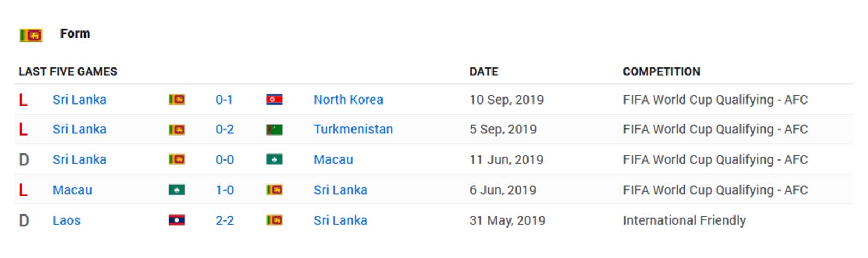Open the 0-1 match score link

(x=224, y=100)
